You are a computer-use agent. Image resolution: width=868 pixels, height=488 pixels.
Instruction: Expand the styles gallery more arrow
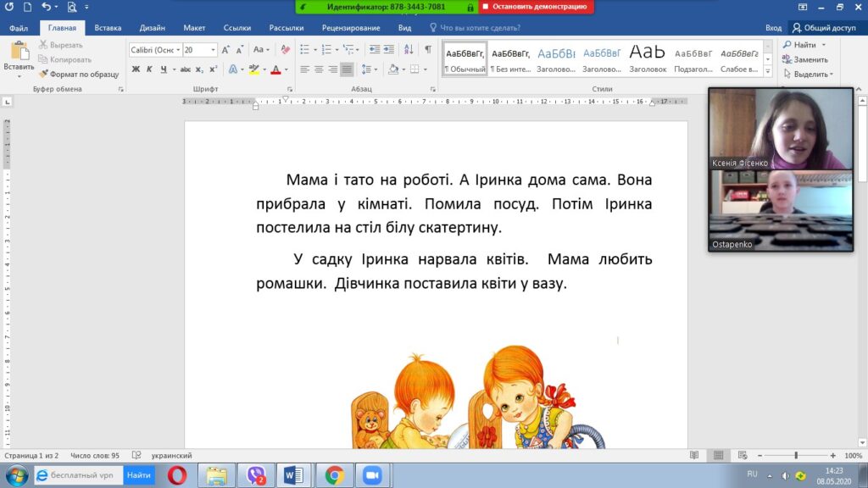[768, 71]
